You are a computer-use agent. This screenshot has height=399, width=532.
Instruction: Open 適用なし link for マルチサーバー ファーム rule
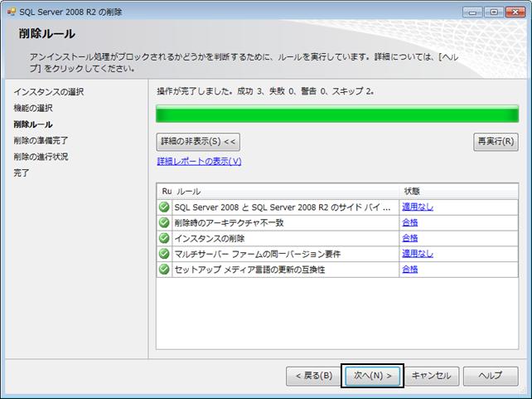[418, 254]
